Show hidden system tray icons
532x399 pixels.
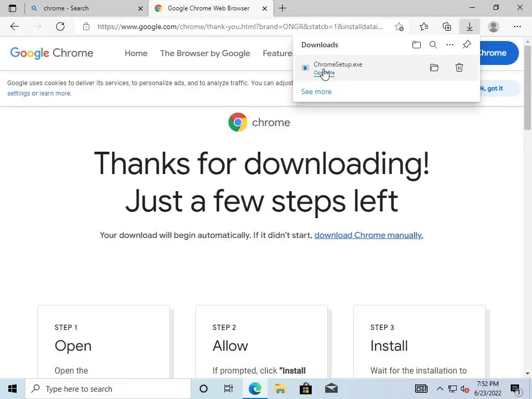440,389
